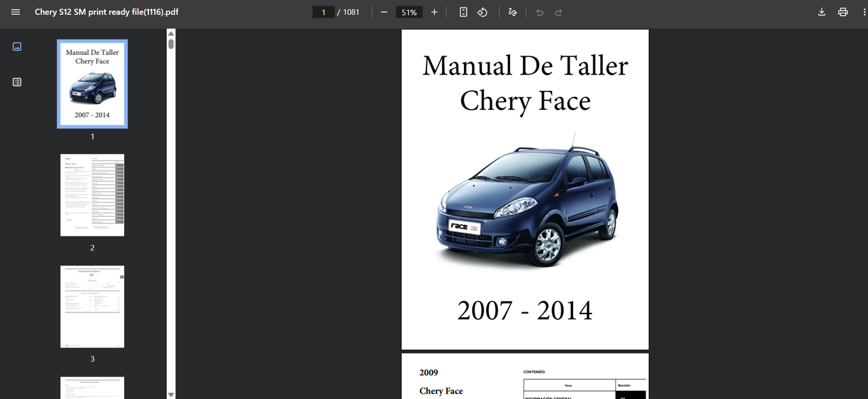This screenshot has width=868, height=399.
Task: Show the page thumbnails view
Action: coord(17,47)
